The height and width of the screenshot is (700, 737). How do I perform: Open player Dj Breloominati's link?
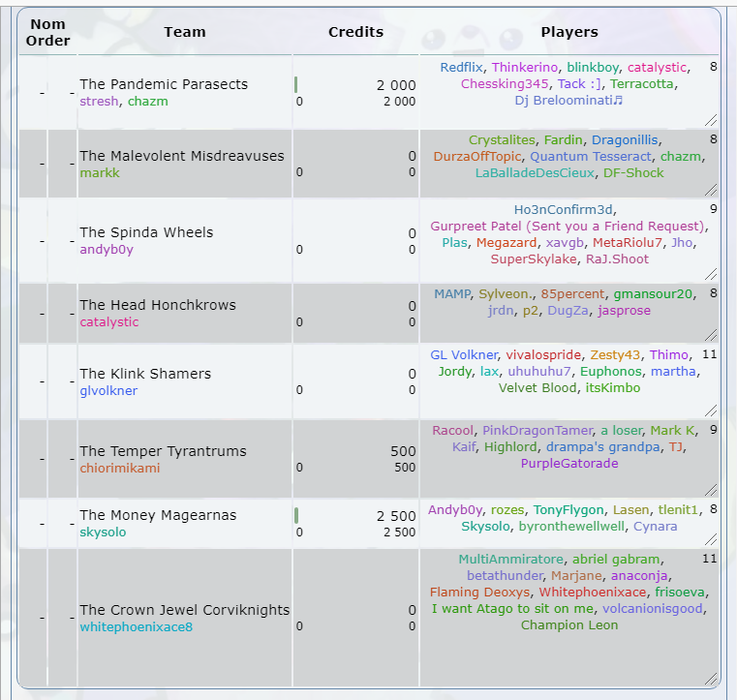(x=568, y=101)
